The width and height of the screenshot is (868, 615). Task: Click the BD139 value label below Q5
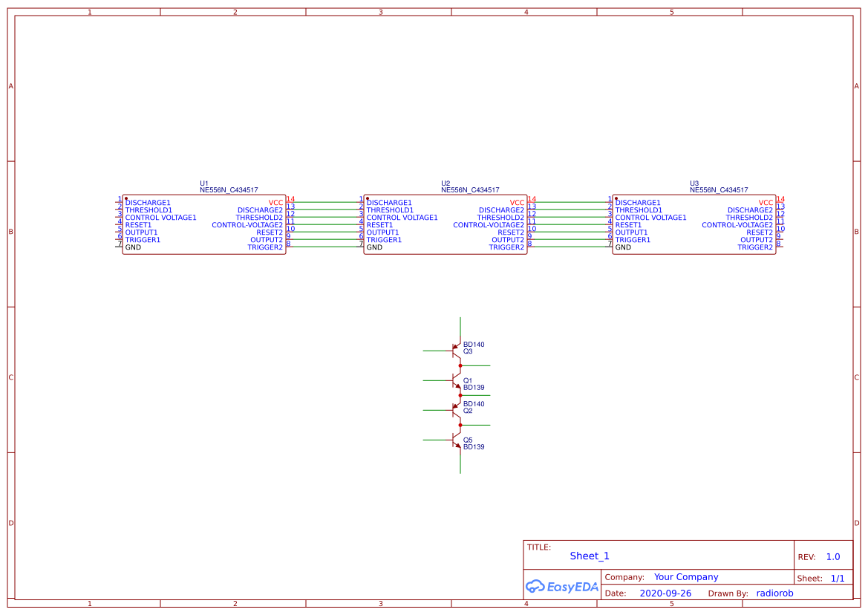(474, 446)
